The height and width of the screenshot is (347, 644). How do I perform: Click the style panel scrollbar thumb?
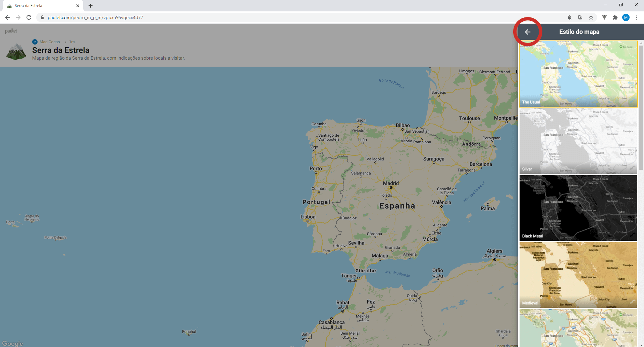click(641, 107)
